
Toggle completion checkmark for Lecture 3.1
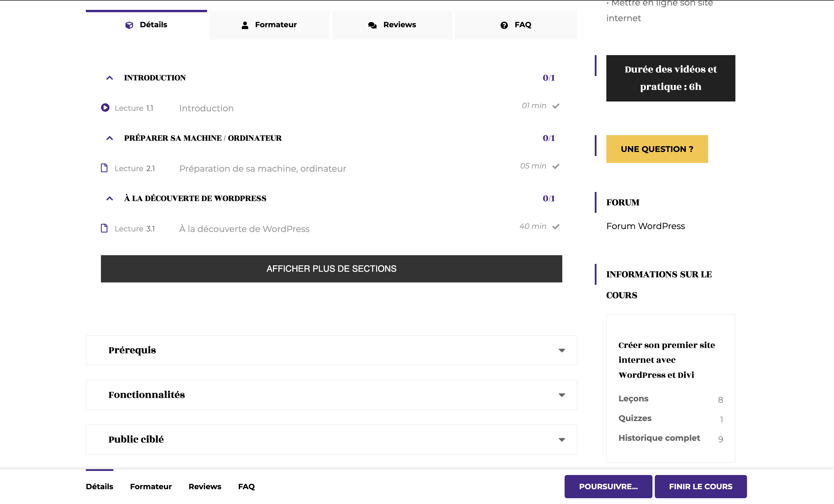pos(556,226)
